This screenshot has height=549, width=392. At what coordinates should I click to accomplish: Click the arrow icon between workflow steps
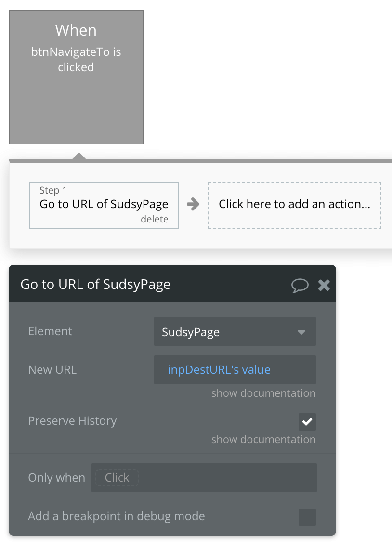pyautogui.click(x=193, y=204)
